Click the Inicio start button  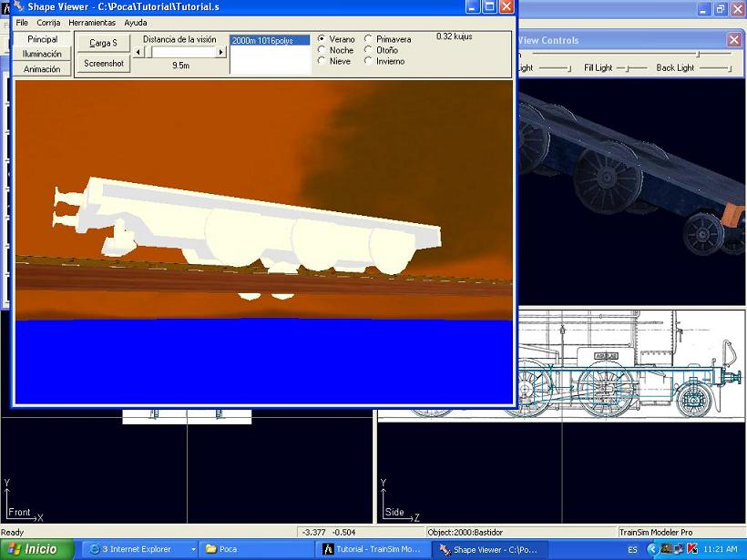point(34,549)
